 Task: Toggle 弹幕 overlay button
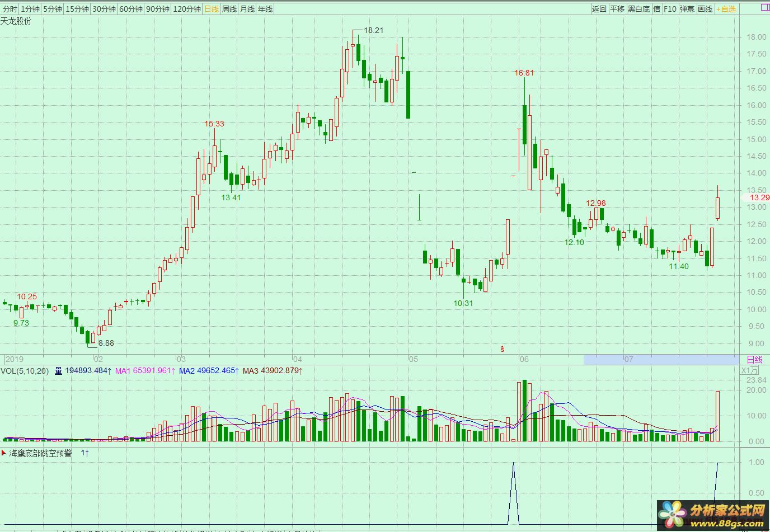[687, 9]
